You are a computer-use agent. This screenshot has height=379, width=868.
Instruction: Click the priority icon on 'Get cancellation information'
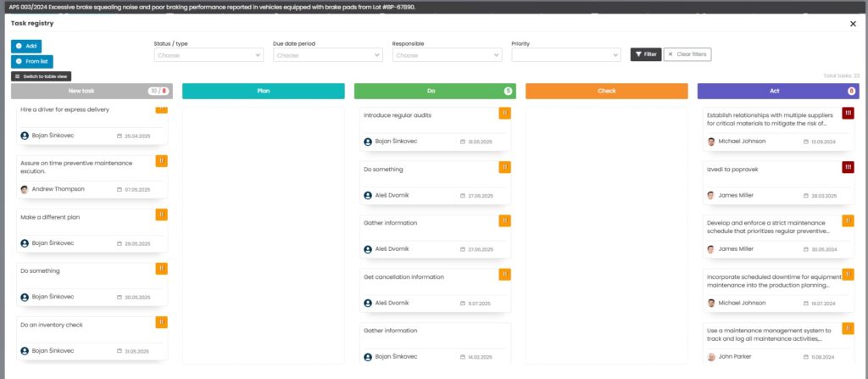pos(504,274)
